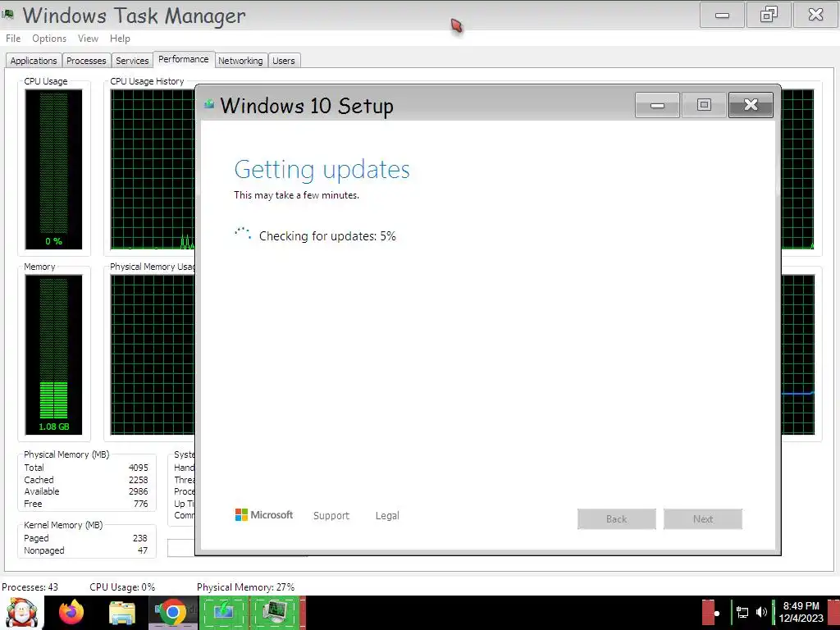Click the network icon in system tray
Viewport: 840px width, 630px height.
click(742, 612)
